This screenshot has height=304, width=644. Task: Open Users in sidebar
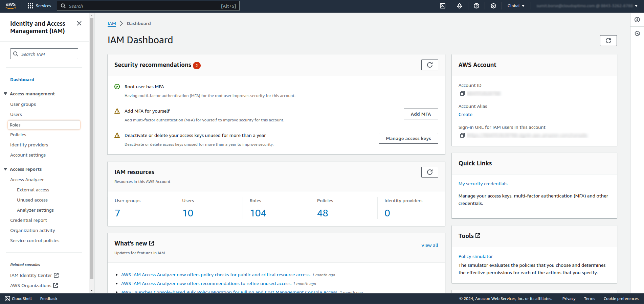[x=16, y=114]
